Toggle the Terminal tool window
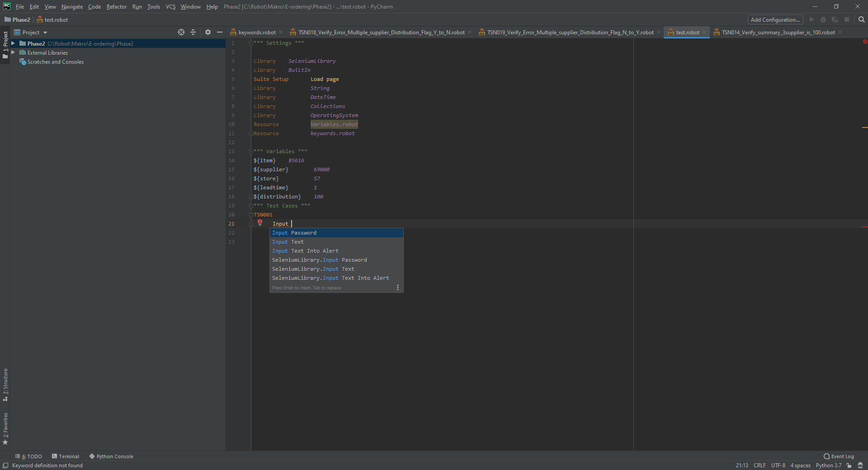The width and height of the screenshot is (868, 470). (x=68, y=456)
